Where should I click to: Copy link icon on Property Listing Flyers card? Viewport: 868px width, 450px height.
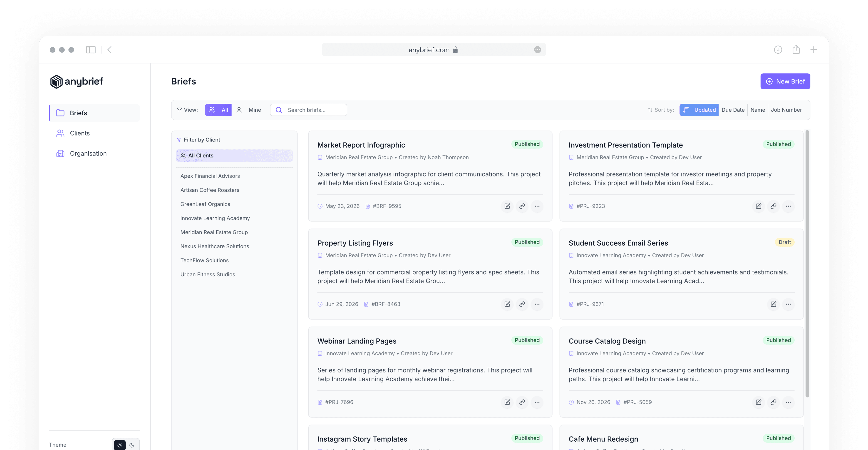point(522,304)
